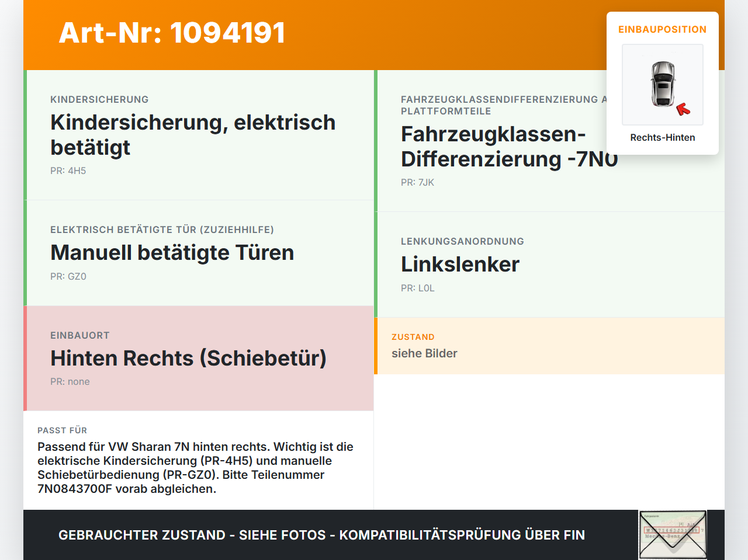Image resolution: width=748 pixels, height=560 pixels.
Task: Click 'Hinten Rechts (Schiebetür)' heading
Action: pos(188,358)
